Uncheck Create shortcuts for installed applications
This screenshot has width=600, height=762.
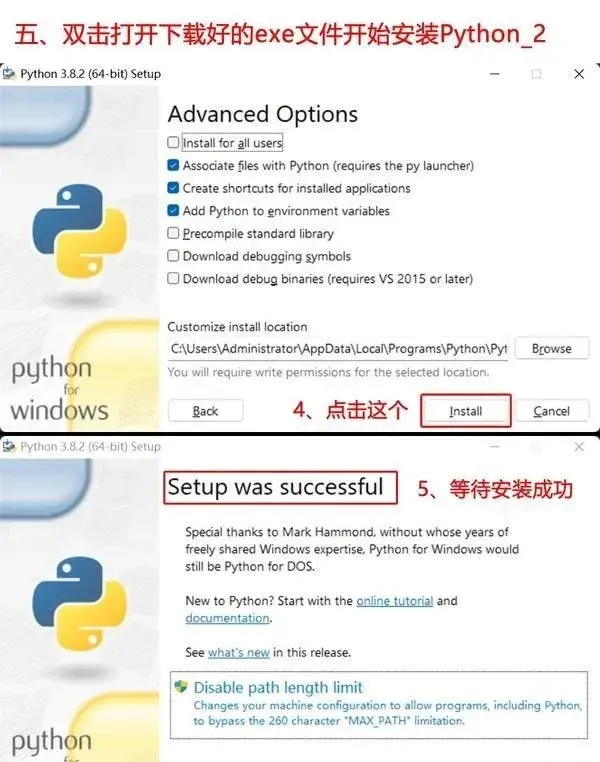click(x=173, y=188)
